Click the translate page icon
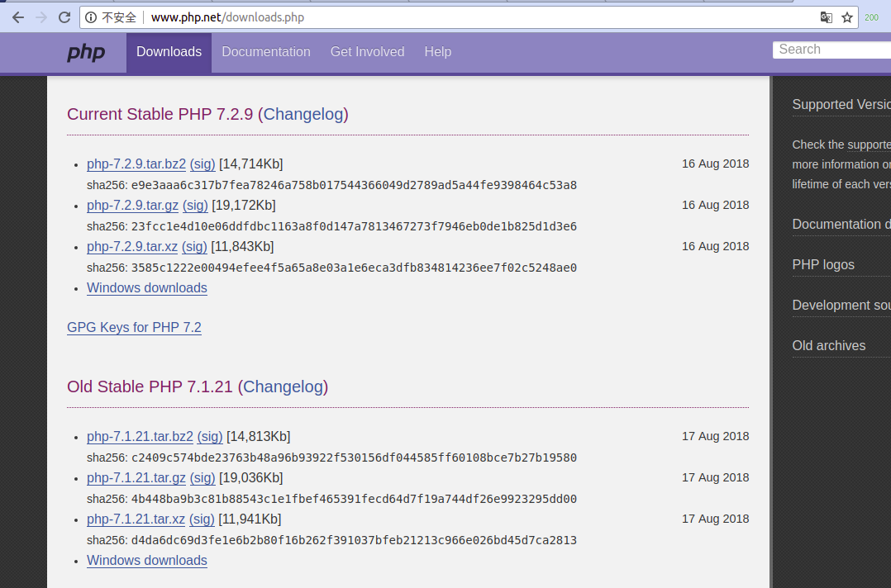The image size is (891, 588). (x=827, y=17)
